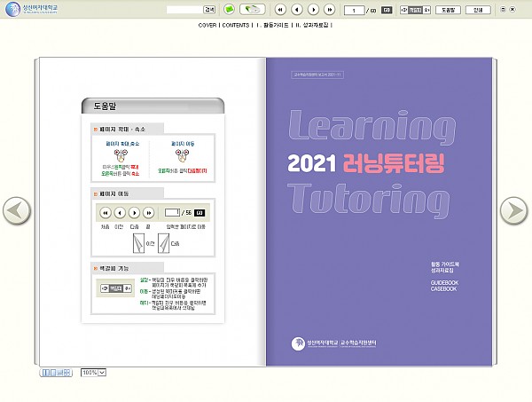The image size is (532, 402).
Task: Click the large left arrow to flip the page back
Action: (x=17, y=211)
